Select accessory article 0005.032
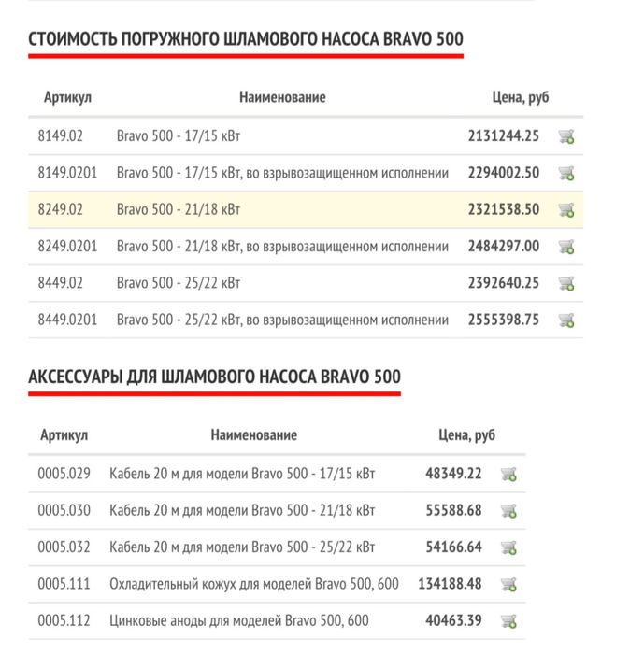 tap(64, 547)
